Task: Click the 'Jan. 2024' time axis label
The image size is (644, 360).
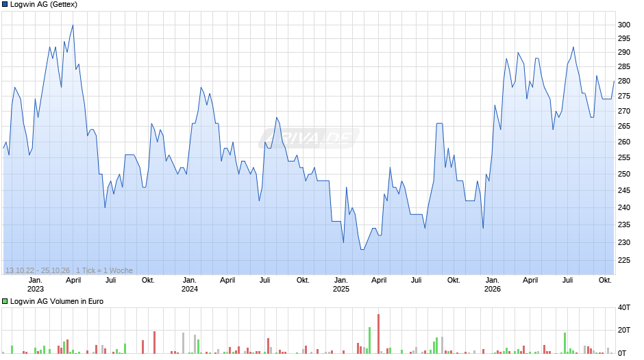Action: [x=189, y=285]
